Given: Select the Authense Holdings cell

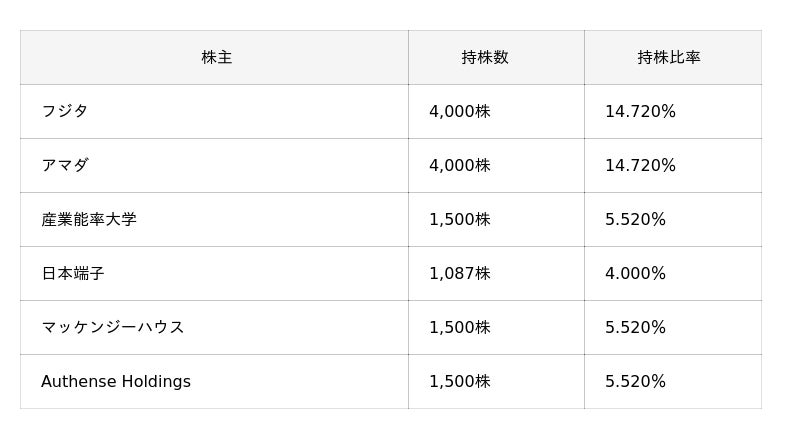Looking at the screenshot, I should click(x=116, y=382).
